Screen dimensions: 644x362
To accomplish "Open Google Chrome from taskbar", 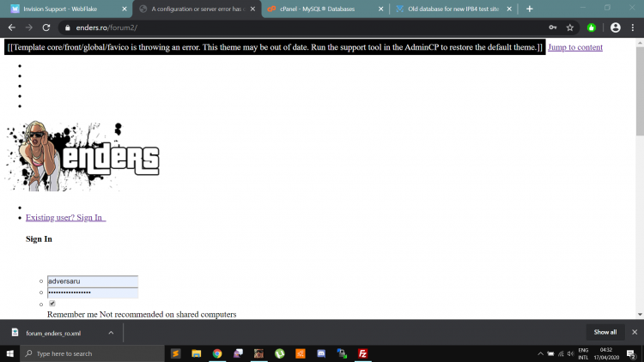I will (217, 353).
